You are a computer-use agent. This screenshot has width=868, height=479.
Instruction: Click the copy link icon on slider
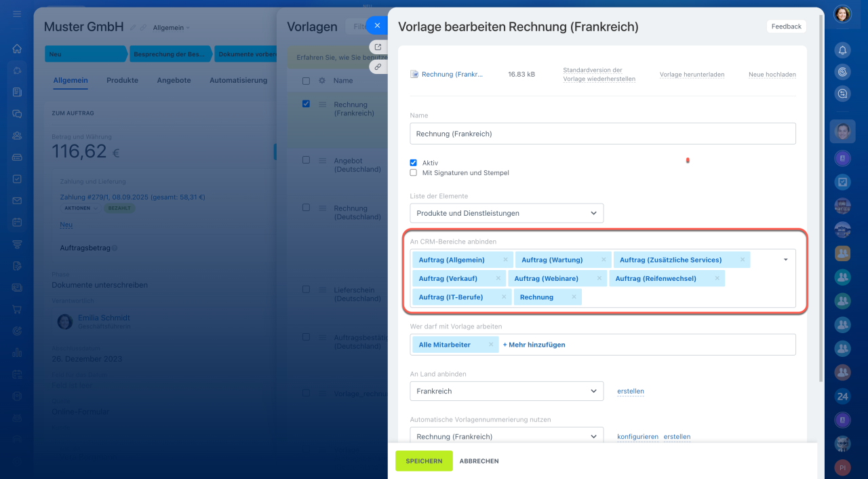[378, 66]
